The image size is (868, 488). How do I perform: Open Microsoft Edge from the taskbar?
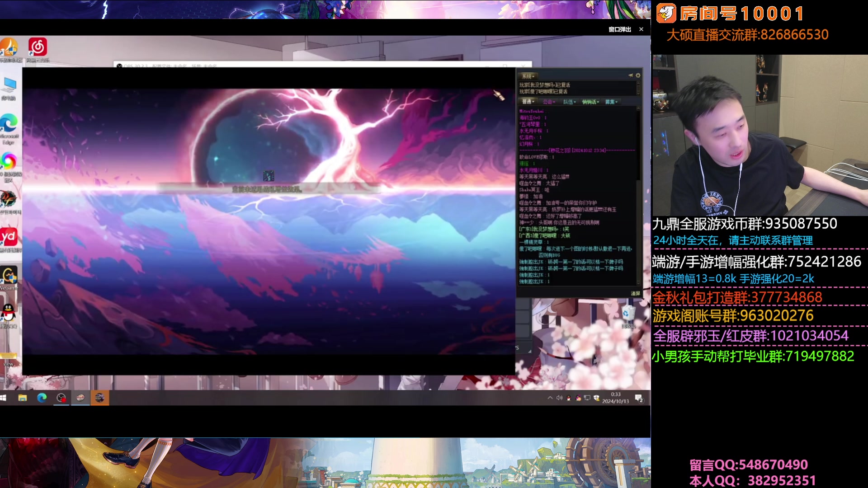(x=42, y=398)
